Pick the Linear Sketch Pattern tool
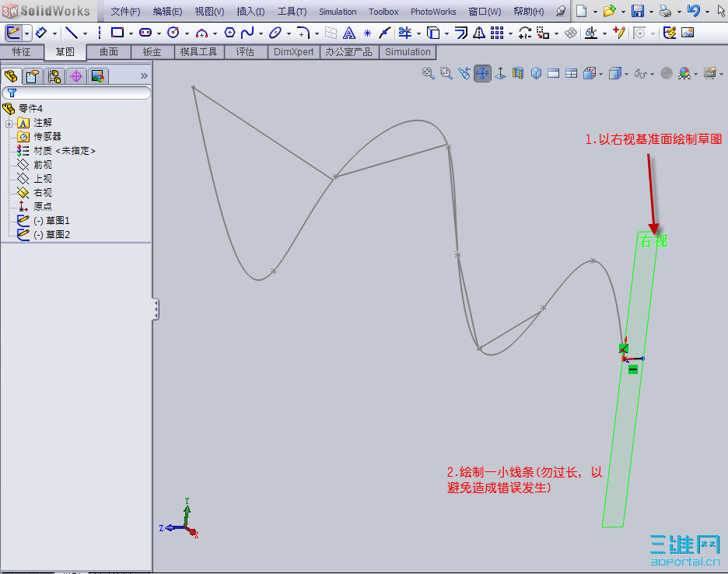Image resolution: width=728 pixels, height=574 pixels. tap(497, 33)
